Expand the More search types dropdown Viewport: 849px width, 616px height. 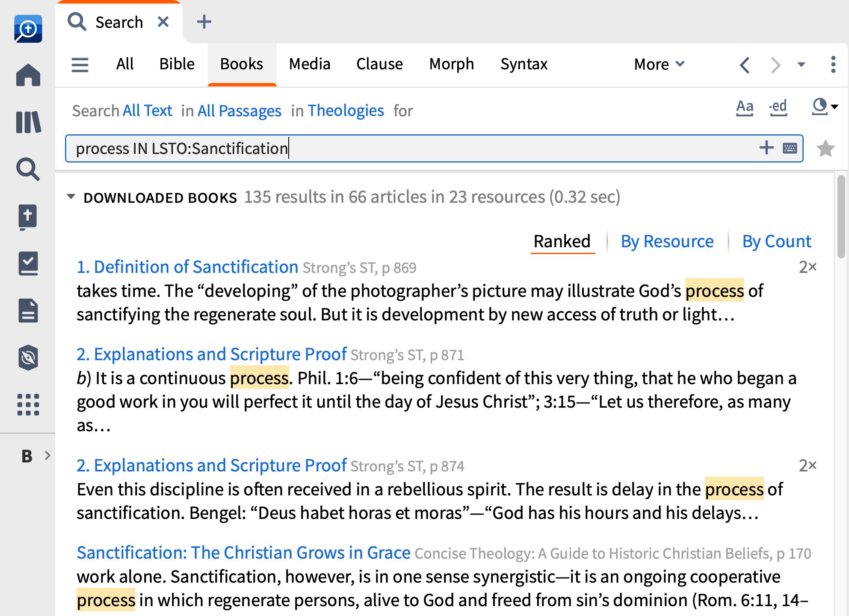pyautogui.click(x=659, y=64)
